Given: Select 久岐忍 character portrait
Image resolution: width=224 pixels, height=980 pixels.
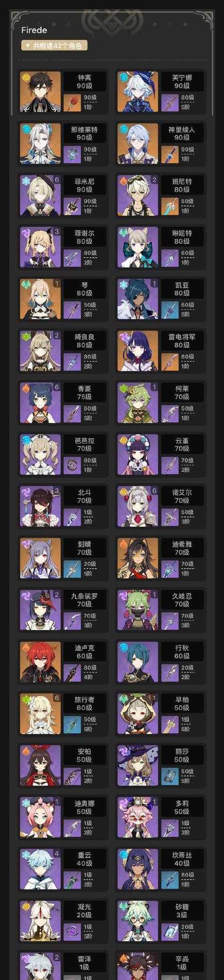Looking at the screenshot, I should click(138, 610).
